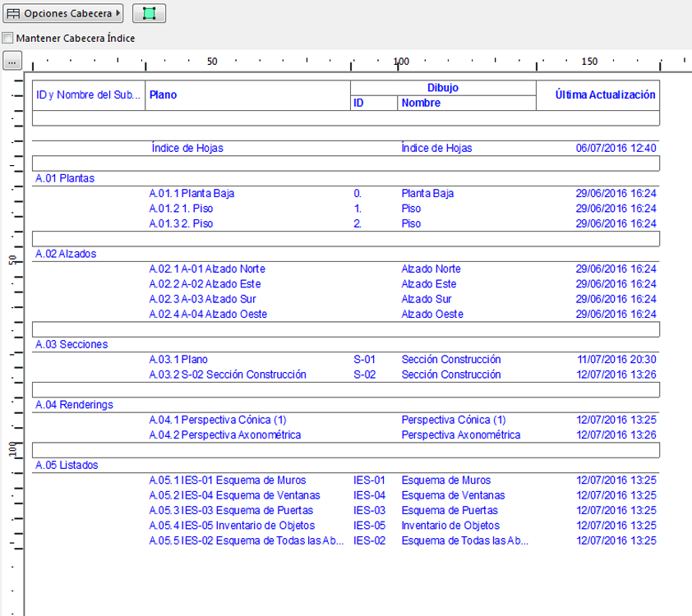Screen dimensions: 692x616
Task: Click A.05.1 IES-01 Esquema de Muros
Action: coord(228,480)
